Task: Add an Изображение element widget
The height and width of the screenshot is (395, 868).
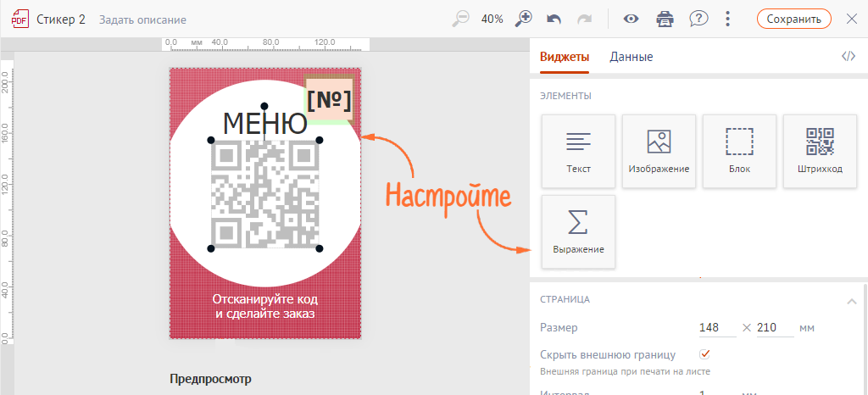Action: point(659,151)
